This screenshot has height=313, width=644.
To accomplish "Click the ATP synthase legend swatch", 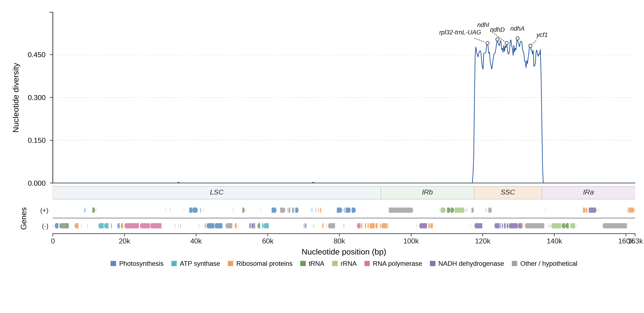I will [174, 264].
